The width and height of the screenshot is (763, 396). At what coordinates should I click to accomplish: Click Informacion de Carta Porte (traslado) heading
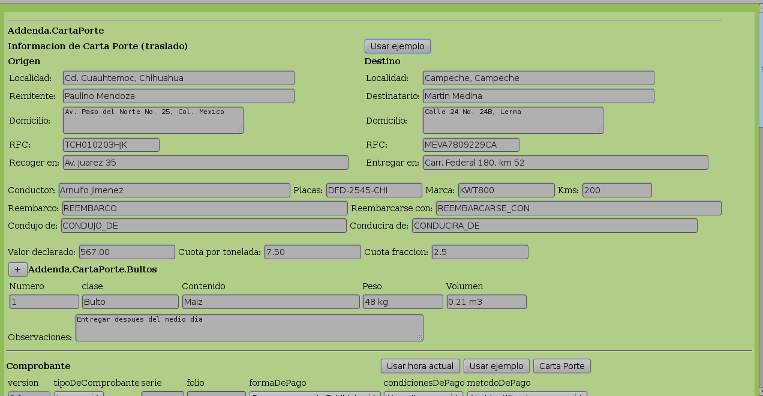98,46
